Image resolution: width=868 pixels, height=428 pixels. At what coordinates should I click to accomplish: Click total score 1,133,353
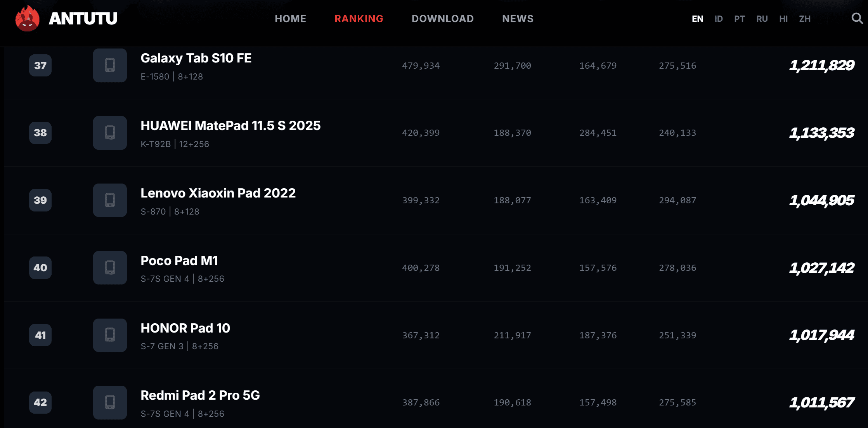[x=822, y=133]
